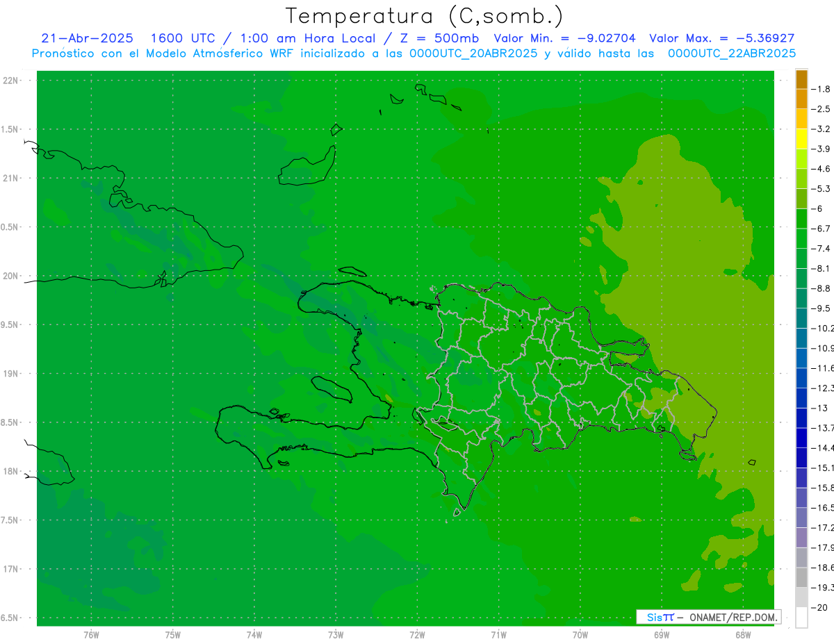Select 'Valor Min. = -9.02704' text

pyautogui.click(x=564, y=38)
